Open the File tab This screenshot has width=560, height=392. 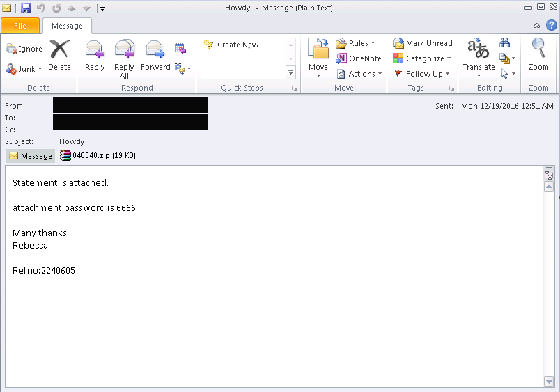click(x=20, y=26)
